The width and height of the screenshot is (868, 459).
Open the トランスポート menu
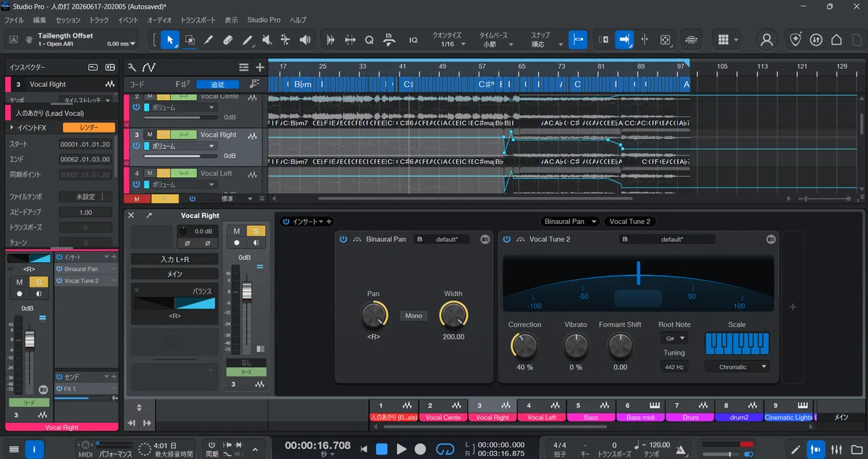(x=200, y=20)
